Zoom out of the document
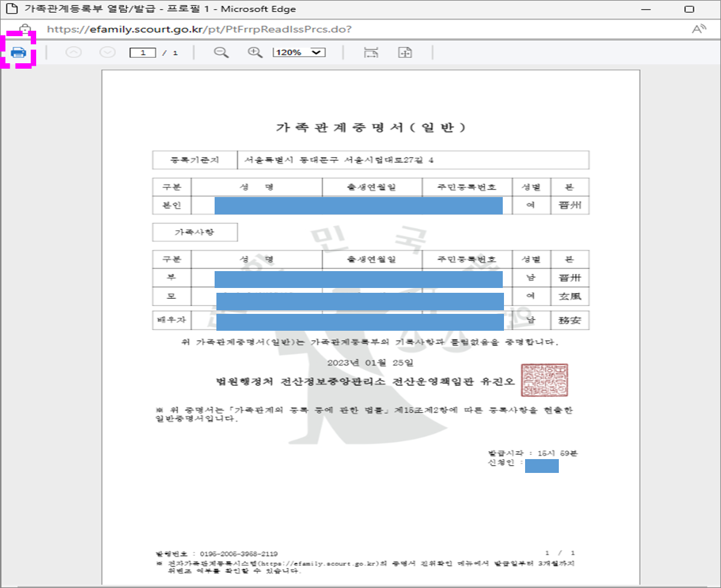The height and width of the screenshot is (588, 721). click(221, 52)
